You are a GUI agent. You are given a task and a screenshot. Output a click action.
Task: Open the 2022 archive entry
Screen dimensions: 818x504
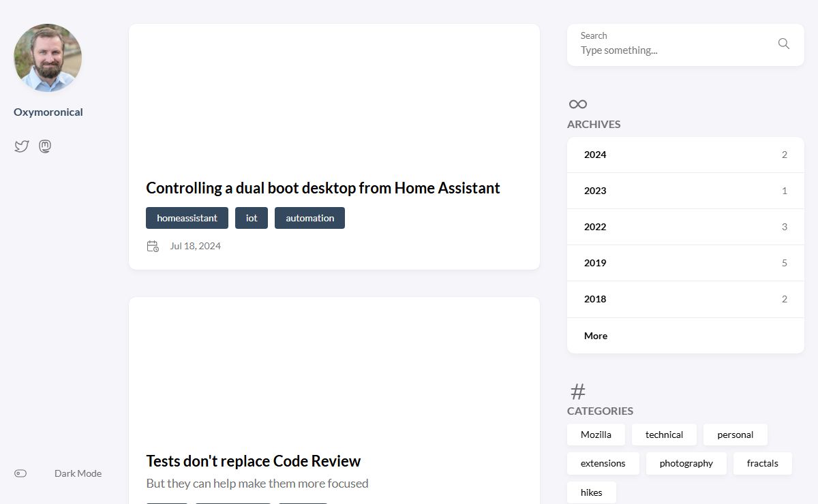595,227
